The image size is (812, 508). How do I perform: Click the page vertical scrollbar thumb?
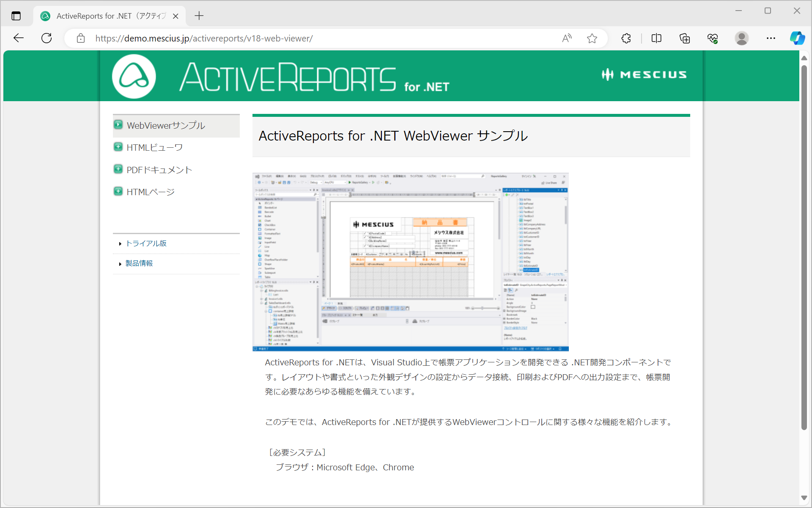pos(804,248)
